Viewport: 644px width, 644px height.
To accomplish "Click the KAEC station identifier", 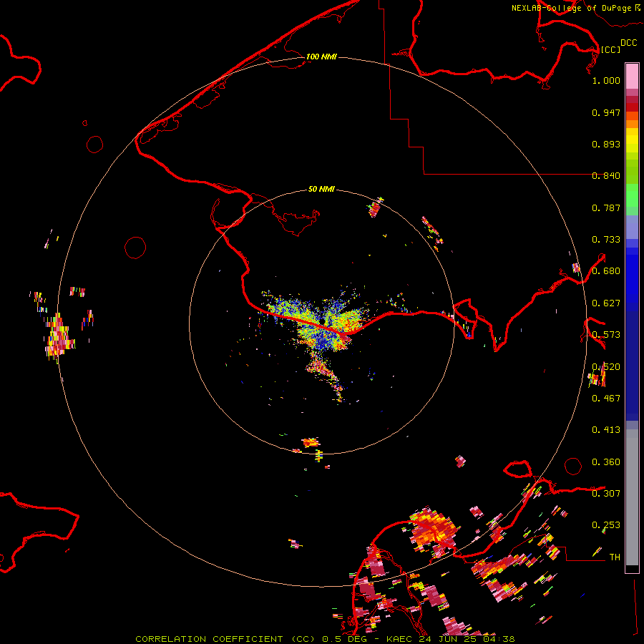I will click(400, 639).
